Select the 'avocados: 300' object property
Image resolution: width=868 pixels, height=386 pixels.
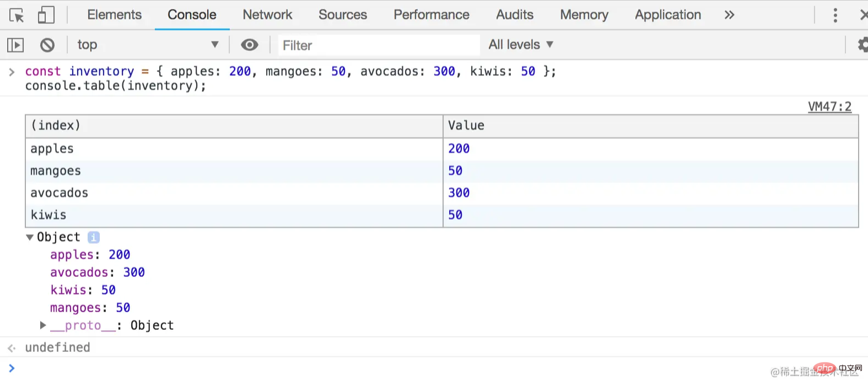(x=98, y=272)
